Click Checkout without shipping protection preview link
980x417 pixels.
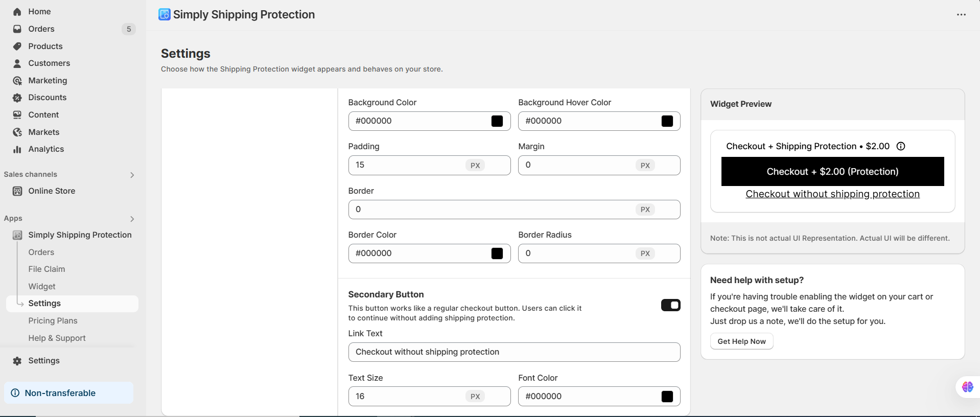click(x=832, y=194)
